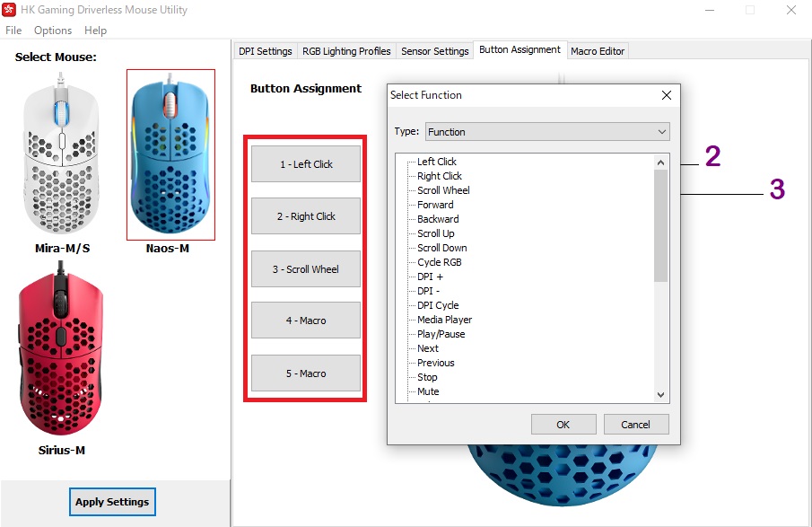The width and height of the screenshot is (812, 527).
Task: Click scroll up arrow of function list
Action: tap(660, 162)
